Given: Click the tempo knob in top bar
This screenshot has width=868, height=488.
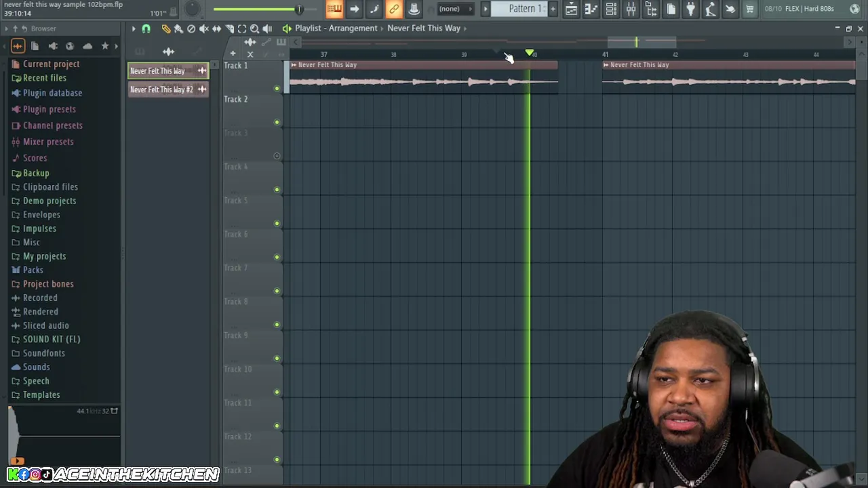Looking at the screenshot, I should tap(193, 9).
